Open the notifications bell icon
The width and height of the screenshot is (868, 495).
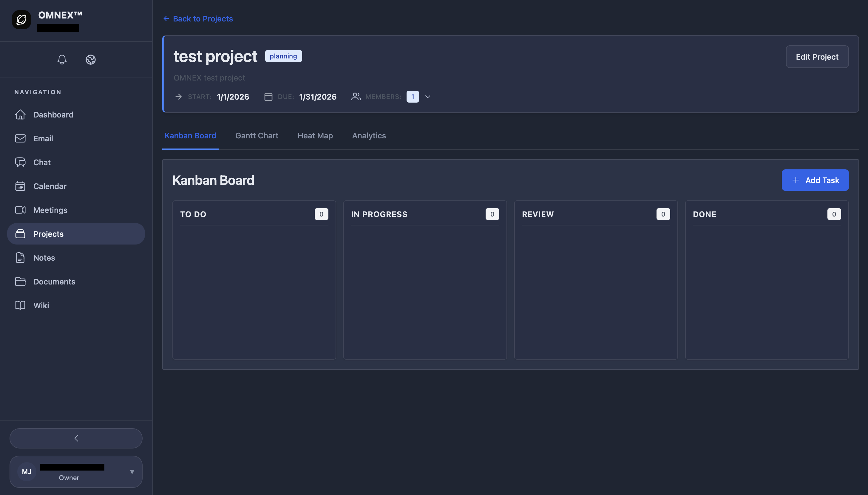click(x=62, y=60)
